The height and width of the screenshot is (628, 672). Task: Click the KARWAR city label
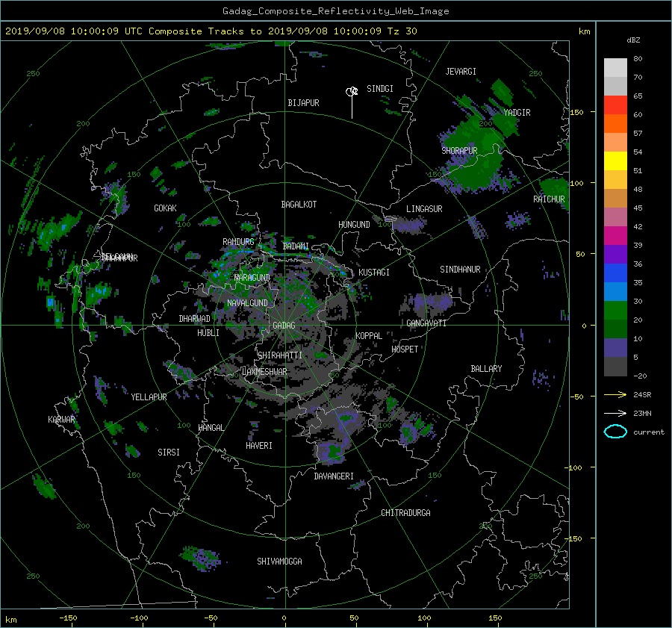61,419
